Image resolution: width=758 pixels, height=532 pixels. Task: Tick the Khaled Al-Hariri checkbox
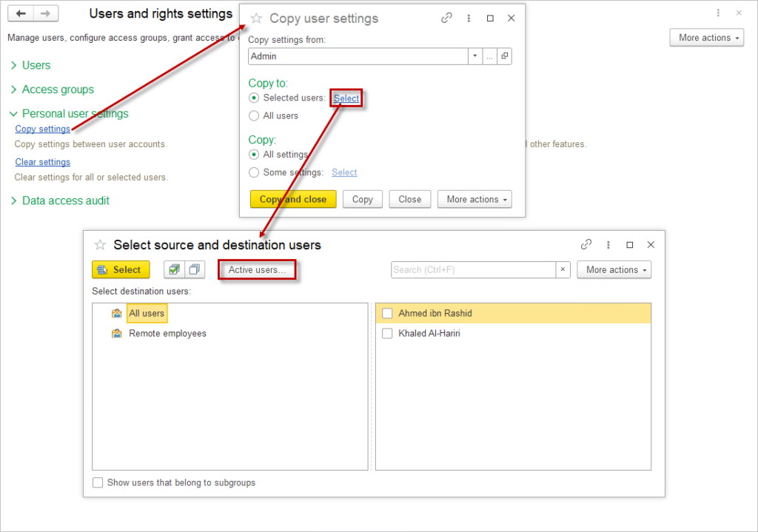[387, 334]
